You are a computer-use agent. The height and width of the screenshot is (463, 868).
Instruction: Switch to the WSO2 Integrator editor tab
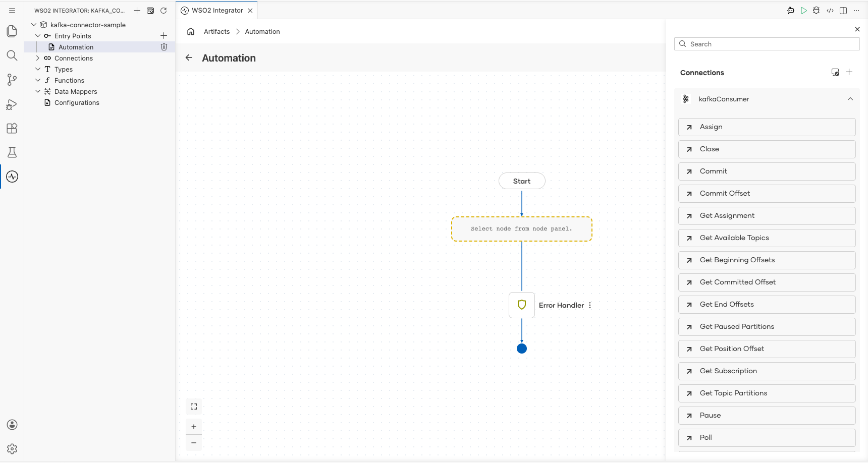(x=217, y=10)
